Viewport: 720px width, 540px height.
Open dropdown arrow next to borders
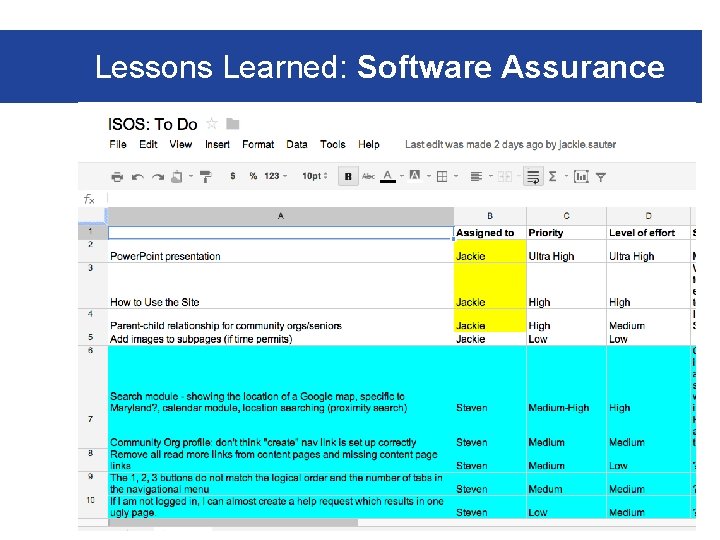[456, 176]
